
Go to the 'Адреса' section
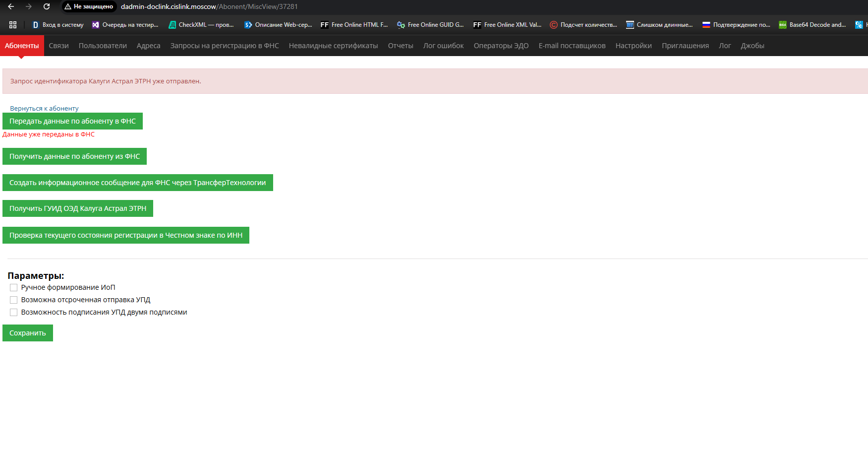point(149,46)
